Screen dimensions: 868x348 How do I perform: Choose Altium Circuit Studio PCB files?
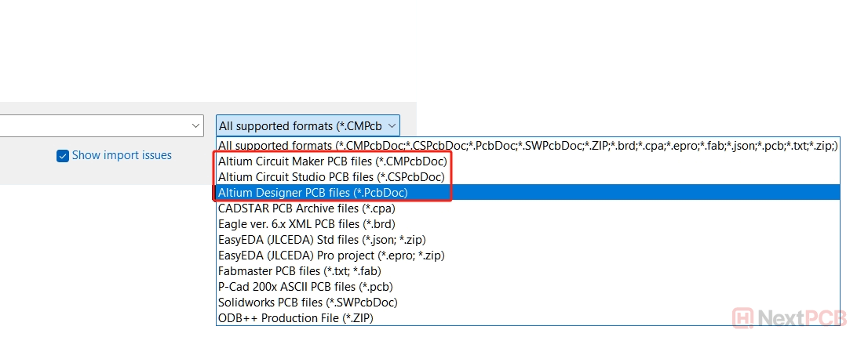pyautogui.click(x=333, y=177)
